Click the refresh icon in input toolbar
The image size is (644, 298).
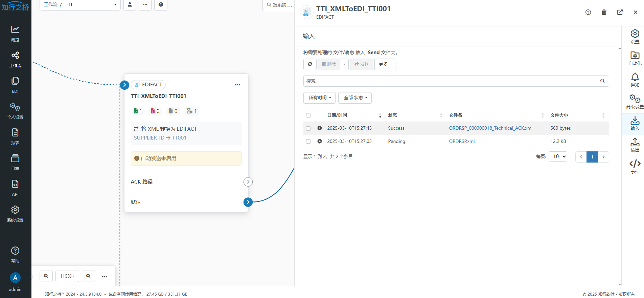310,64
